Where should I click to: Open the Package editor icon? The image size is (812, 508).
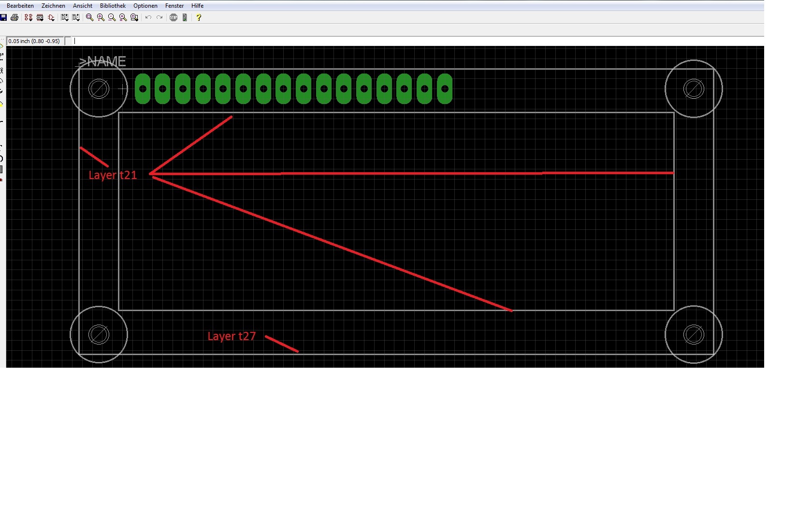[40, 17]
